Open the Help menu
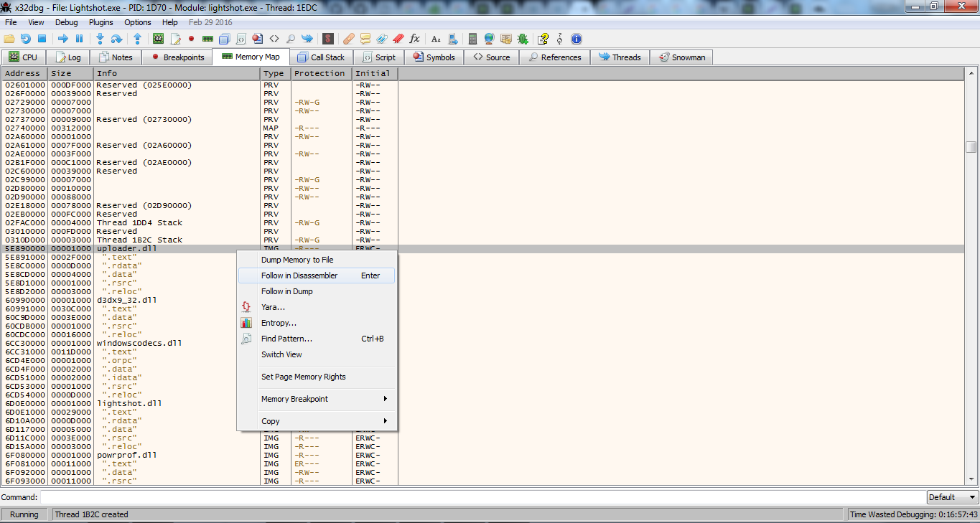Viewport: 980px width, 523px height. 170,22
